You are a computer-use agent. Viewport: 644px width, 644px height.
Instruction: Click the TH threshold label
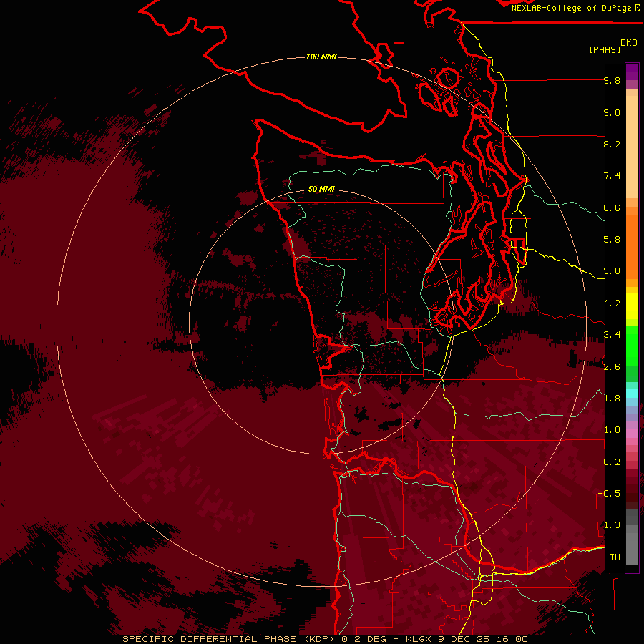pyautogui.click(x=615, y=557)
